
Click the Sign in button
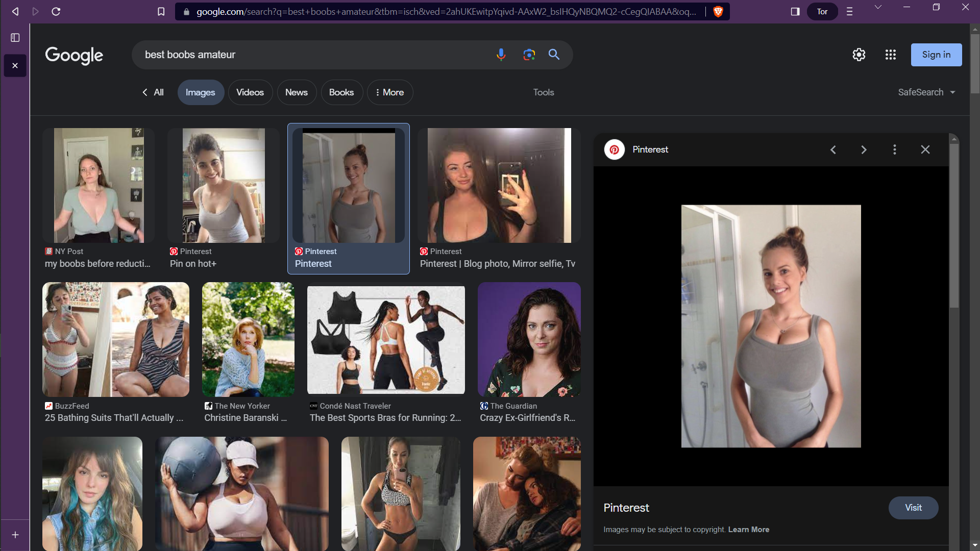(936, 55)
